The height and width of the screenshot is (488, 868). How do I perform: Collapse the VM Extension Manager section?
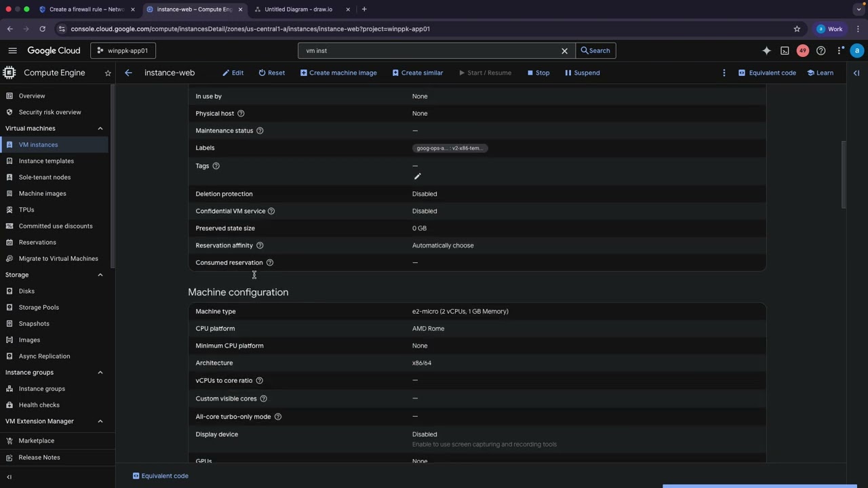[100, 422]
